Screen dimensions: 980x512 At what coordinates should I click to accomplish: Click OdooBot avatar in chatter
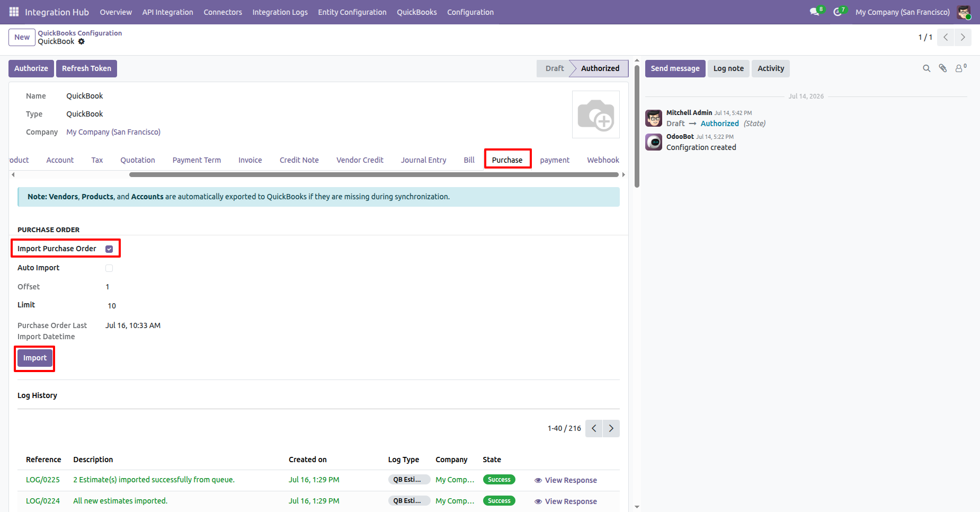click(654, 142)
